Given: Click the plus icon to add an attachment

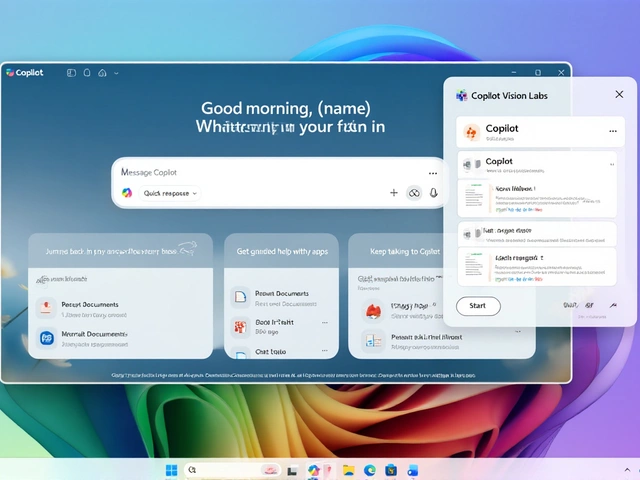Looking at the screenshot, I should [x=394, y=193].
